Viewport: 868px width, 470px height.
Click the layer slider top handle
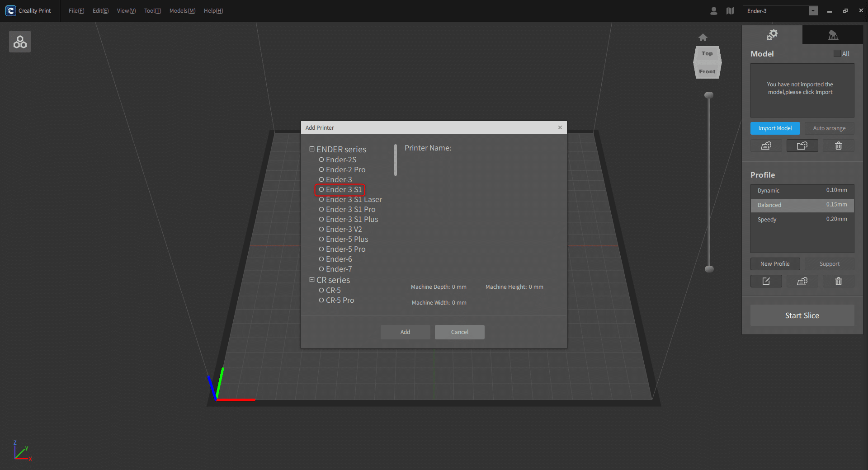click(709, 95)
